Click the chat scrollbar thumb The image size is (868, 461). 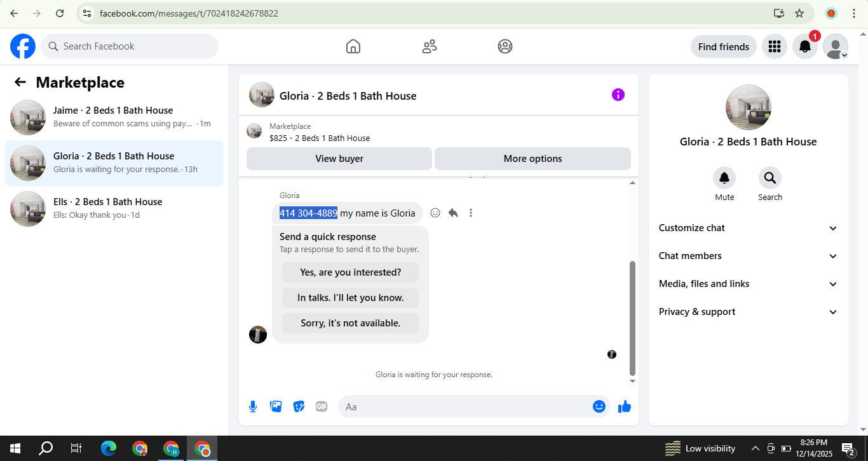click(632, 317)
